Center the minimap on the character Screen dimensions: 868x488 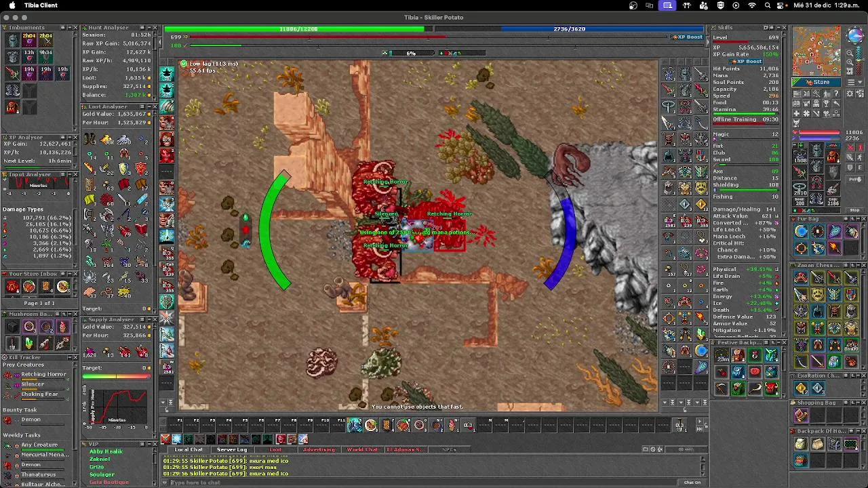(850, 71)
